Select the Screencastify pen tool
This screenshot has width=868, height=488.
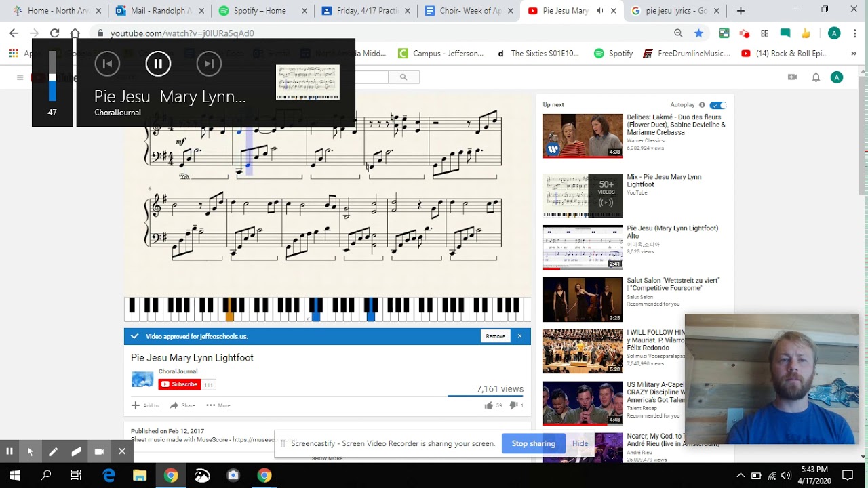[53, 451]
